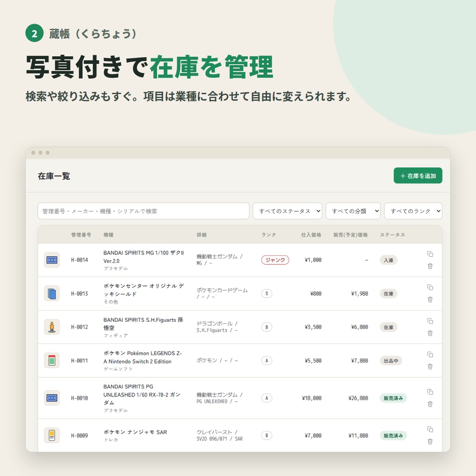This screenshot has width=476, height=476.
Task: Click the 仕入価格 column header
Action: [311, 235]
